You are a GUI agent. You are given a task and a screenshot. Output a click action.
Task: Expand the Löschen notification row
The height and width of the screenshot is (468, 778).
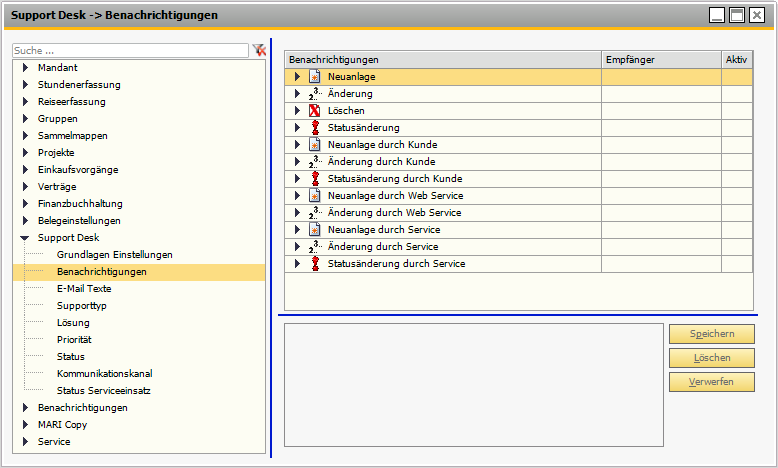(297, 111)
